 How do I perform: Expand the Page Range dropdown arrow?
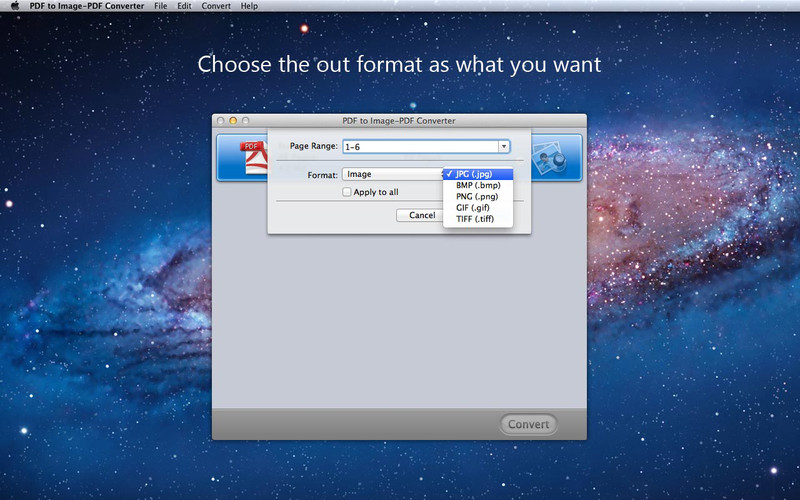[x=504, y=146]
